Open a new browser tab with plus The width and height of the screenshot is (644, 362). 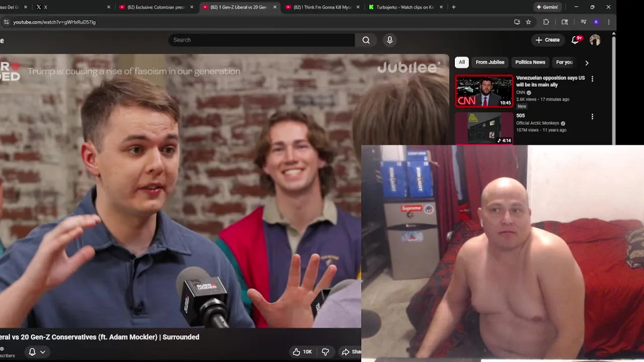pos(453,7)
